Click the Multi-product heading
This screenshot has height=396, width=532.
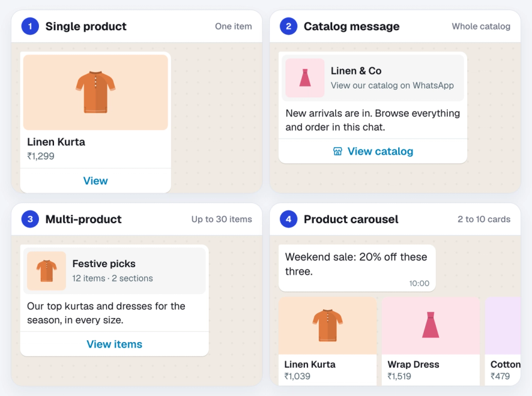(x=84, y=219)
